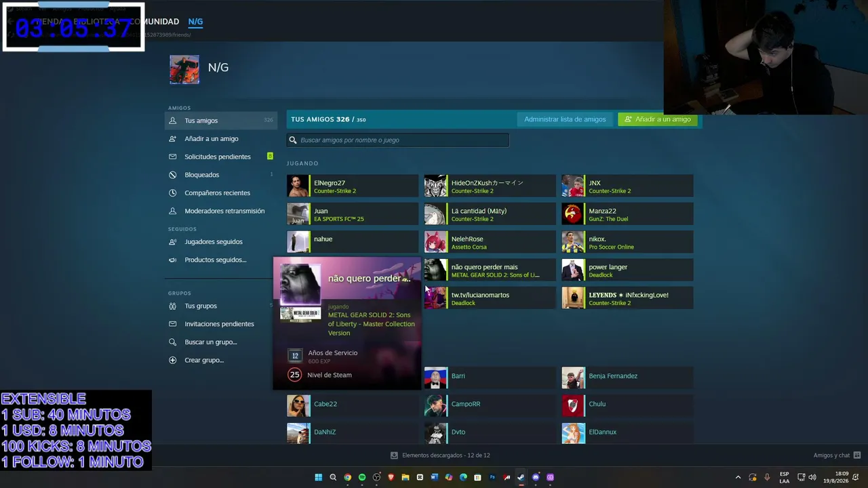Focus the friend search field

[x=397, y=140]
